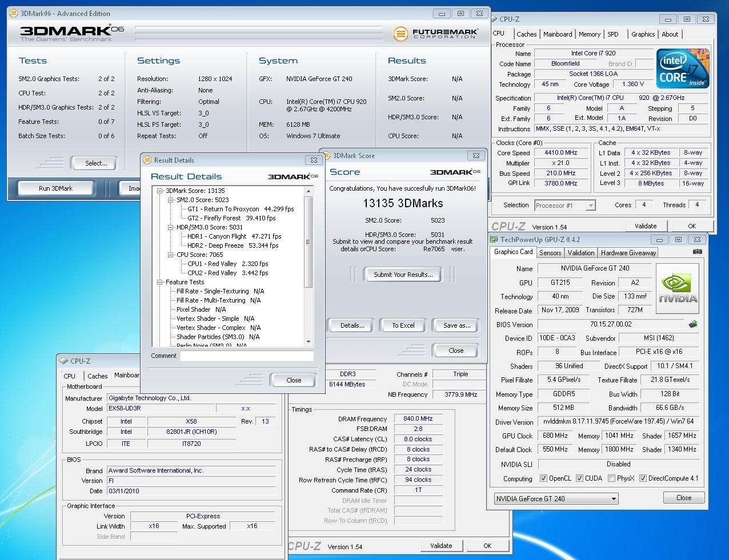Image resolution: width=729 pixels, height=560 pixels.
Task: Collapse the CPU Score: 7065 node
Action: pyautogui.click(x=171, y=255)
